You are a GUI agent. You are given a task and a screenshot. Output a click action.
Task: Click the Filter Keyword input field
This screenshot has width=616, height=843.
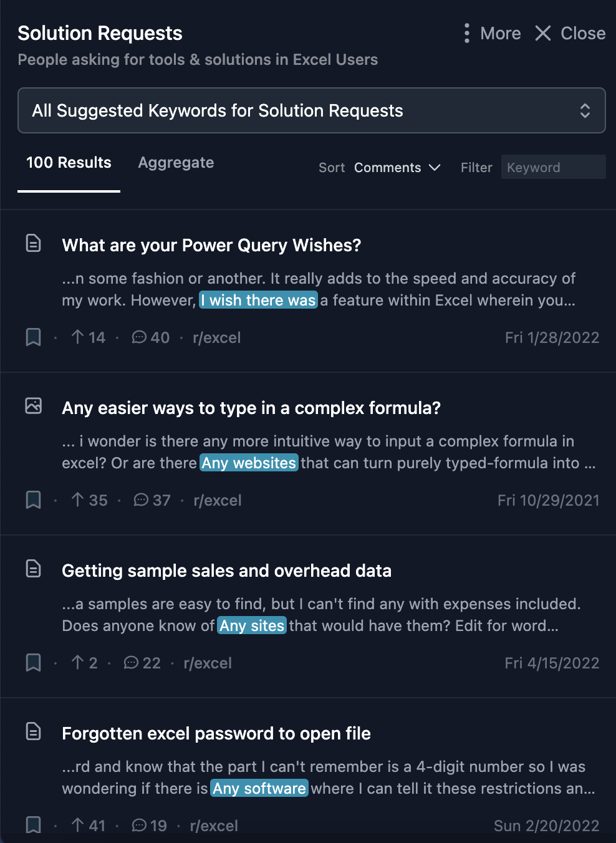(552, 168)
